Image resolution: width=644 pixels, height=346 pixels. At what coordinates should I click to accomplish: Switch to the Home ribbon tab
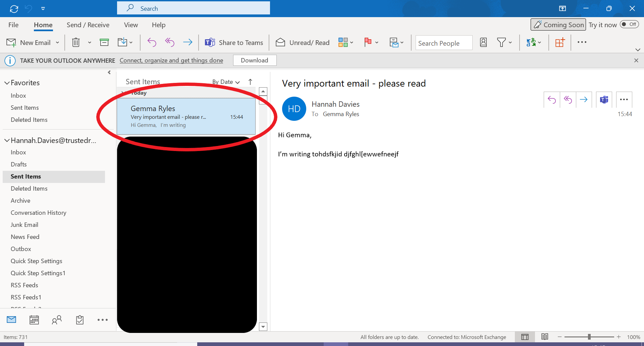click(x=43, y=25)
